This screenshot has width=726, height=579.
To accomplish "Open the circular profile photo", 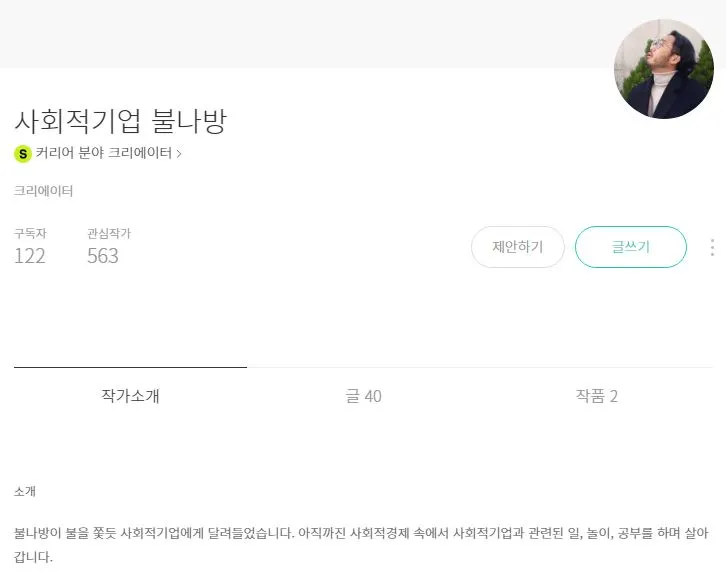I will (x=663, y=69).
